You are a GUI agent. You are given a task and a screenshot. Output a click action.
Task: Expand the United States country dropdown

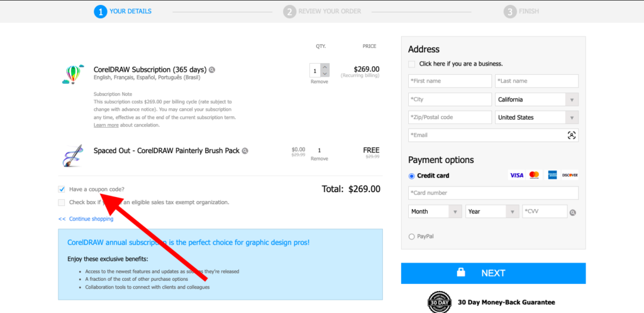coord(536,117)
